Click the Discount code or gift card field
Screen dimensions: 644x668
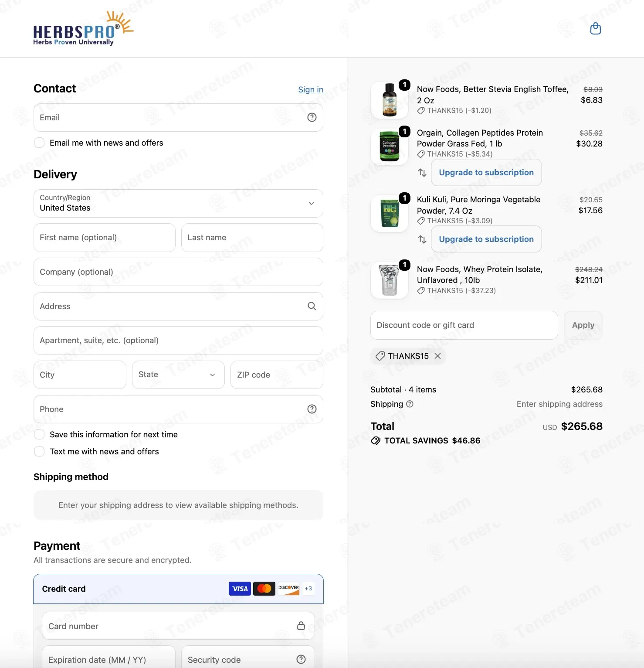point(464,325)
